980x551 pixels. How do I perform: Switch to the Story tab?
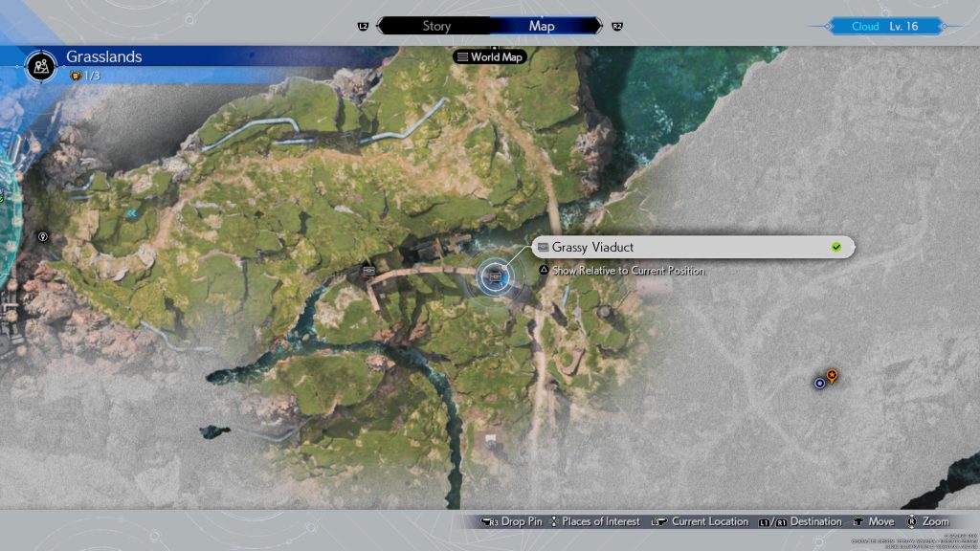436,26
